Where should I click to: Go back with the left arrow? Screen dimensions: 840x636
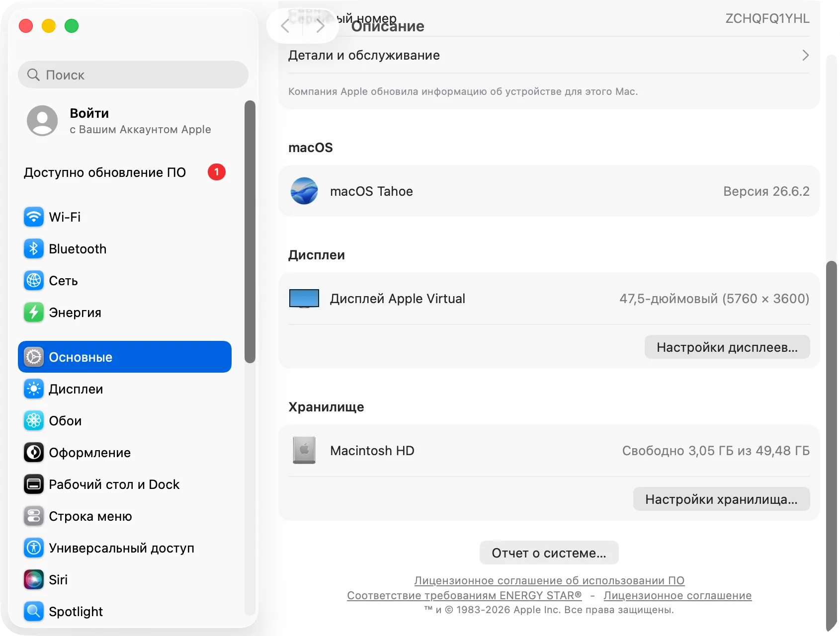pos(285,26)
